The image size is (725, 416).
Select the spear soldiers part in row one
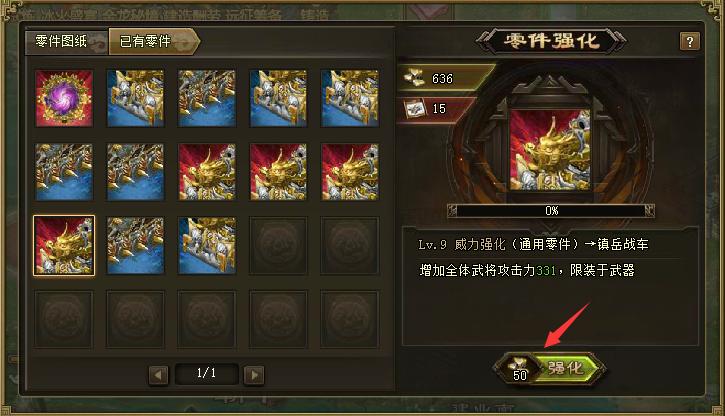[x=207, y=98]
